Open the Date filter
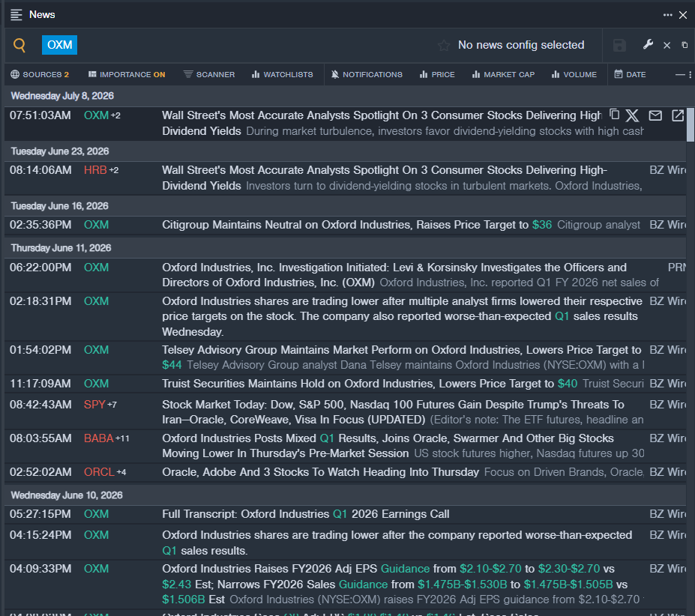695x616 pixels. (630, 74)
